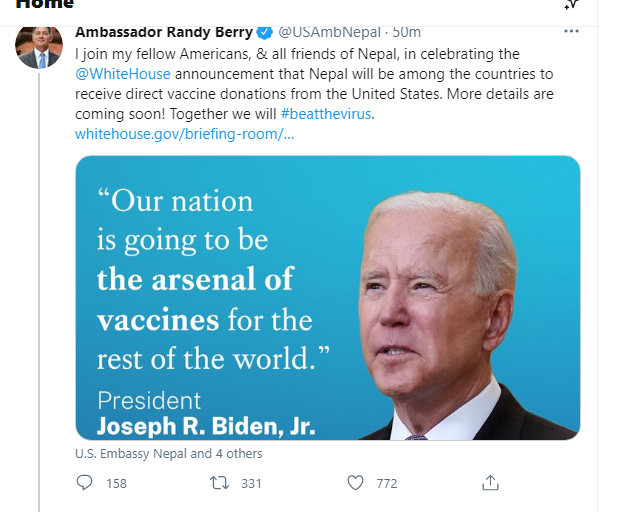View tagged U.S. Embassy Nepal and 4 others
Viewport: 617px width, 512px height.
pyautogui.click(x=168, y=453)
